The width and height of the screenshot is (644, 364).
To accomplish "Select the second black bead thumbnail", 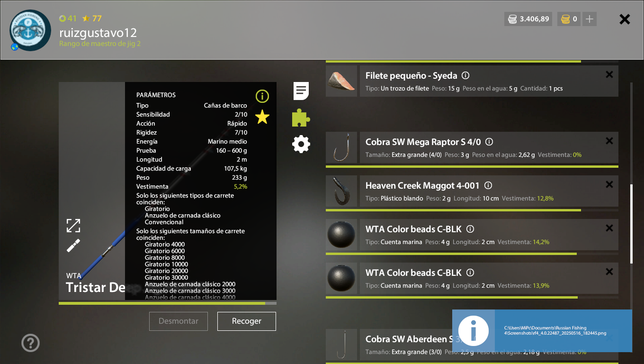I will [341, 278].
